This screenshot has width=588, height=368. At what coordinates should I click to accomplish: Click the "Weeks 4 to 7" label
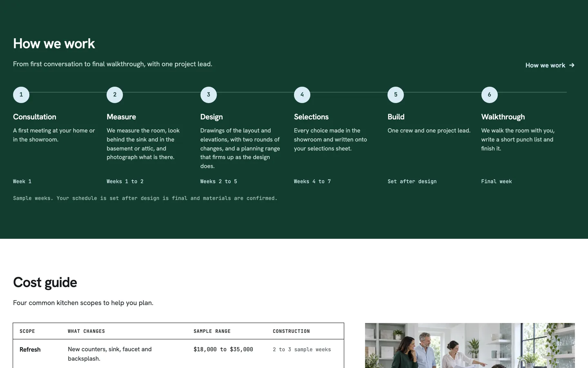(312, 182)
